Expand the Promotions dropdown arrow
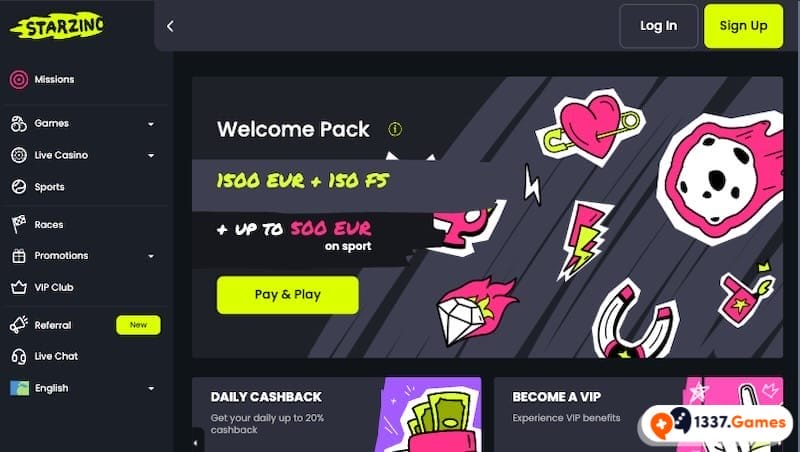 click(x=151, y=256)
